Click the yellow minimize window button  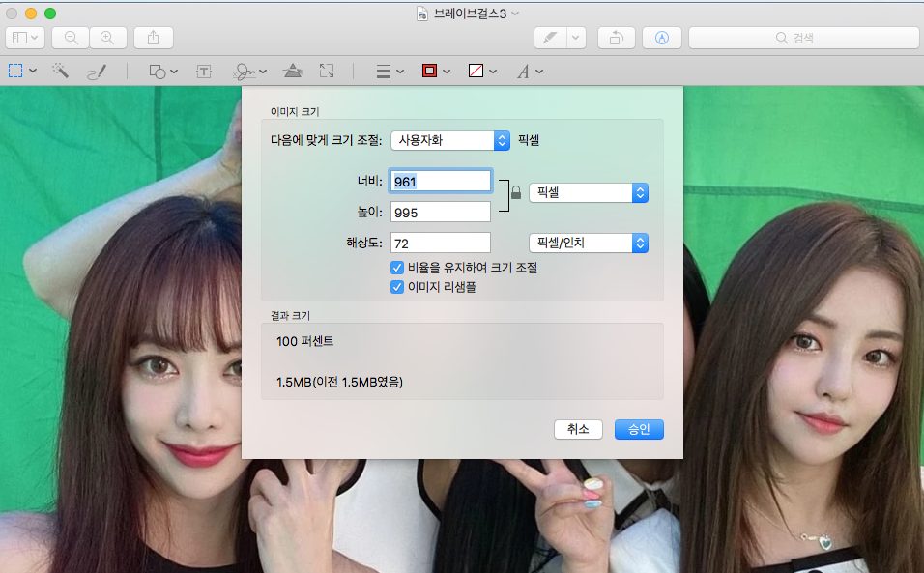(x=31, y=13)
